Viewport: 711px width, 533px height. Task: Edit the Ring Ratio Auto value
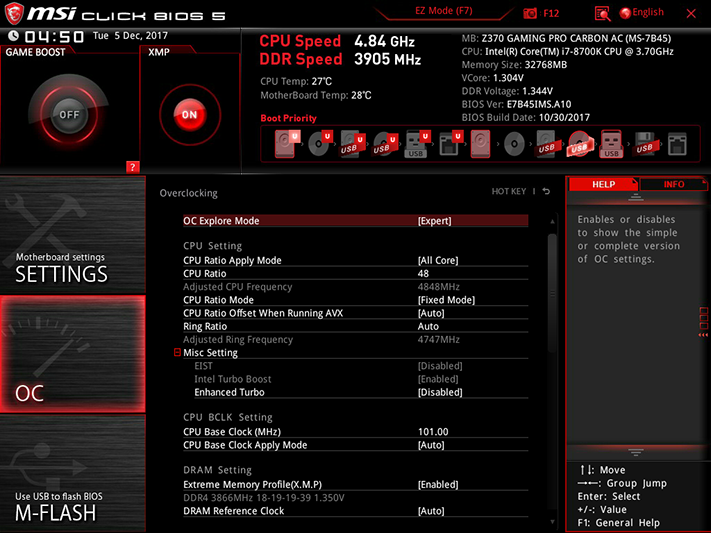[428, 326]
